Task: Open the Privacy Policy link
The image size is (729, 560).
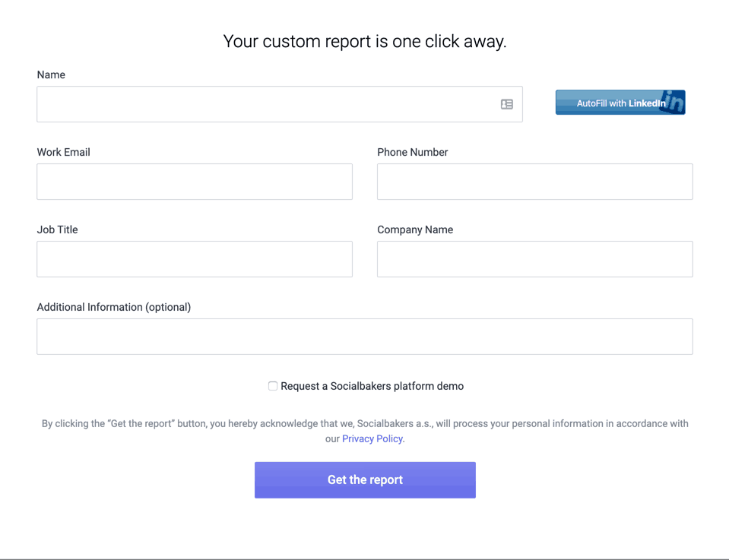Action: (372, 438)
